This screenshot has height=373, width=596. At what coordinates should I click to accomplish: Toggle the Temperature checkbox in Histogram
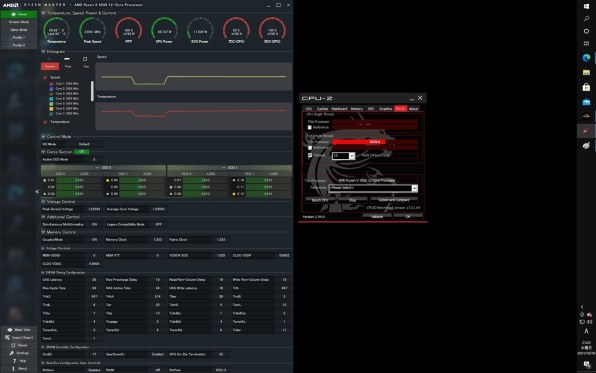pyautogui.click(x=45, y=122)
